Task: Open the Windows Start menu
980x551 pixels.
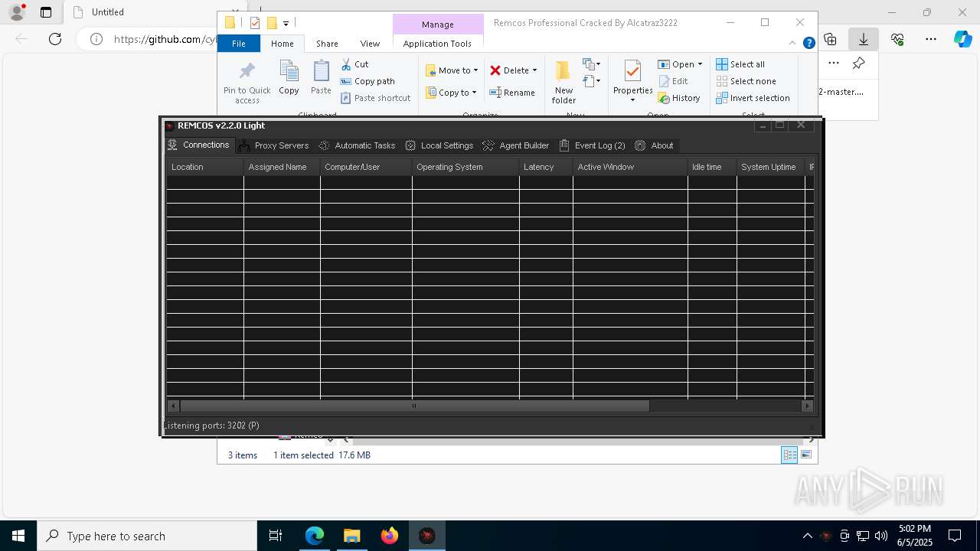Action: (18, 536)
